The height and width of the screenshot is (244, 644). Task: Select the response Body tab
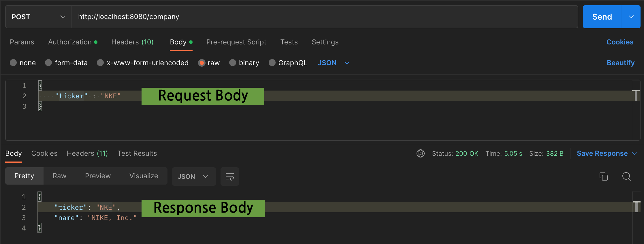click(x=14, y=153)
